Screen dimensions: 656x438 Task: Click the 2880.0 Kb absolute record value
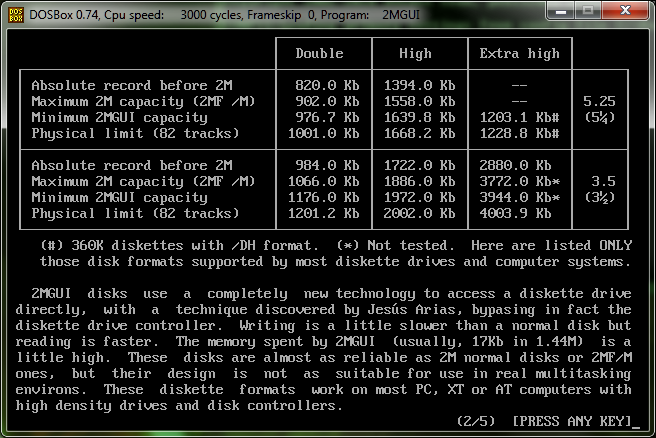tap(516, 165)
